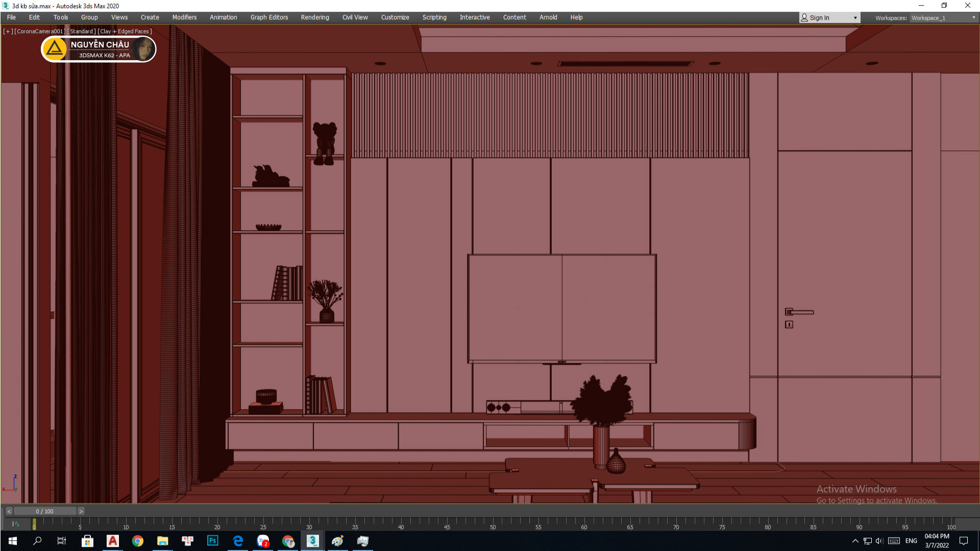The image size is (980, 551).
Task: Open Zalo chat from the taskbar
Action: coord(263,541)
